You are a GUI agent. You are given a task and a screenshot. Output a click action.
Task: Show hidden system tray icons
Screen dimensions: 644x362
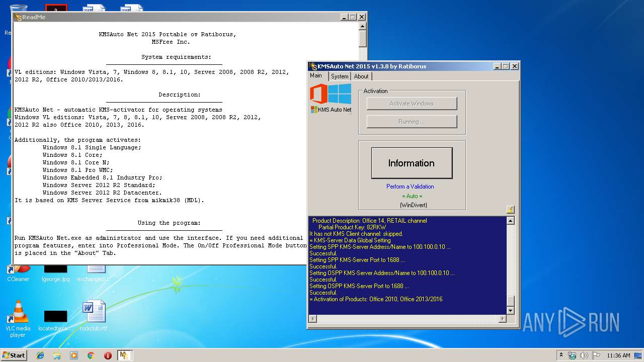561,355
